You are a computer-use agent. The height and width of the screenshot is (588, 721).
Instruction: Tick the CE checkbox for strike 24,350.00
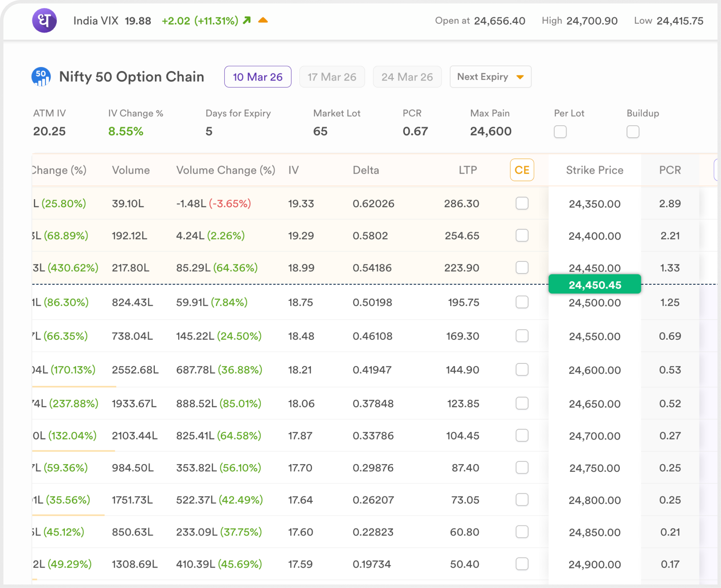[x=522, y=204]
